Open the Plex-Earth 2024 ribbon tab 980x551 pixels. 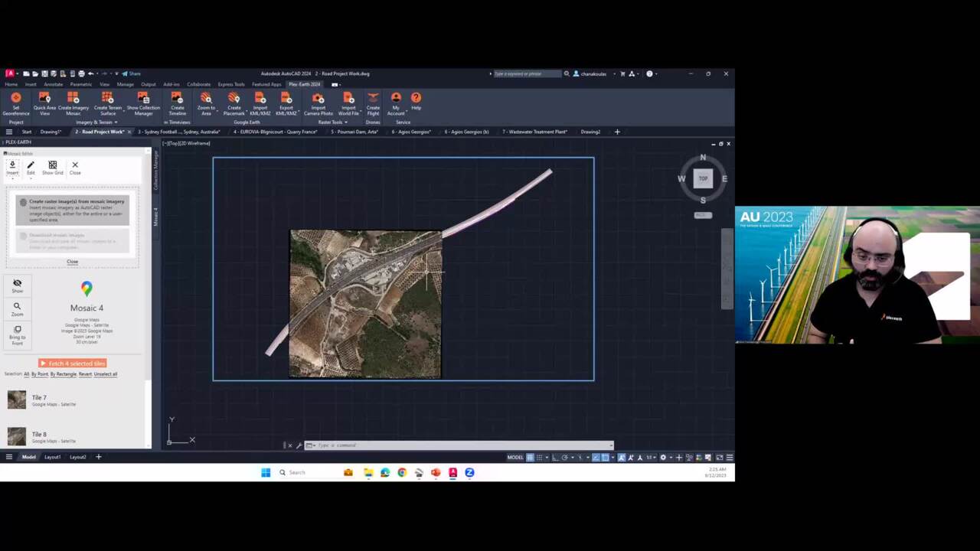point(305,84)
